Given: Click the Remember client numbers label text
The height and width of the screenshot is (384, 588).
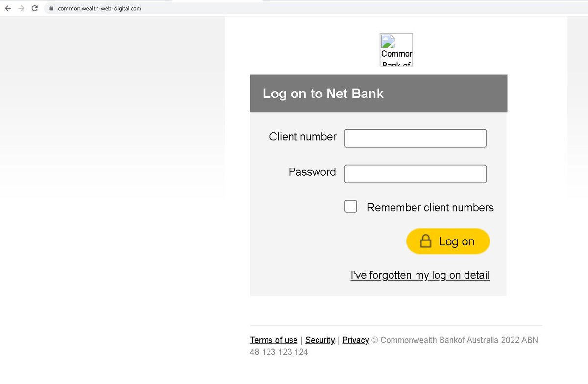Looking at the screenshot, I should (430, 207).
